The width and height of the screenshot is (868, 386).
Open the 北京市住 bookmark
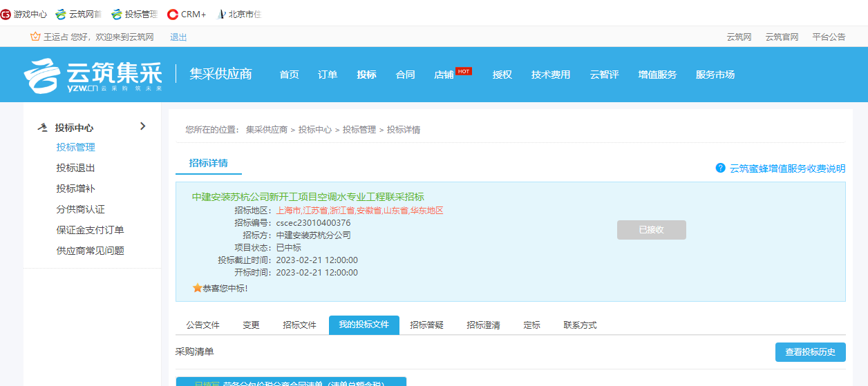pos(239,14)
